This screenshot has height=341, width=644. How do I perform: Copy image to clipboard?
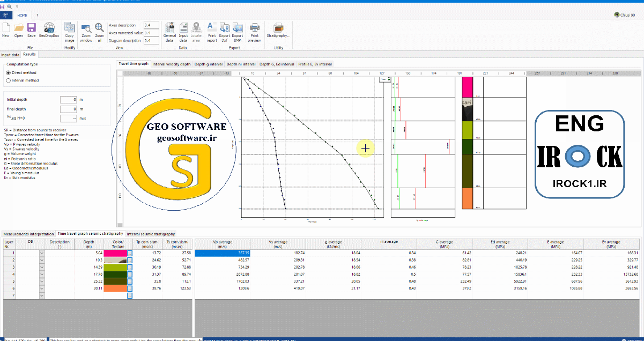coord(70,32)
